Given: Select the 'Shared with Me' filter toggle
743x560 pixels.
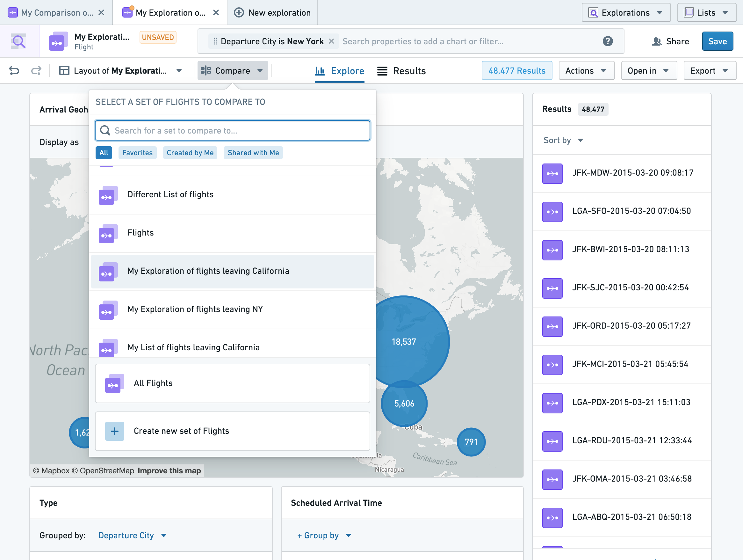Looking at the screenshot, I should click(253, 152).
